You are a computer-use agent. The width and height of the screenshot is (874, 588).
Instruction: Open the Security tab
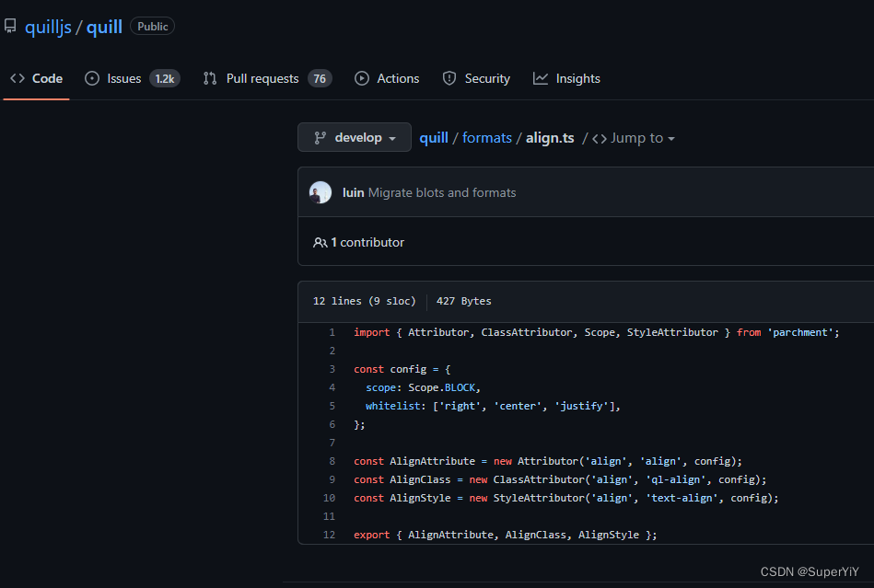pyautogui.click(x=476, y=78)
